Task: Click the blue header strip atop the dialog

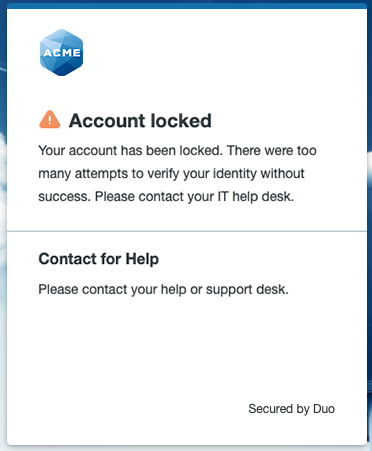Action: pyautogui.click(x=187, y=6)
